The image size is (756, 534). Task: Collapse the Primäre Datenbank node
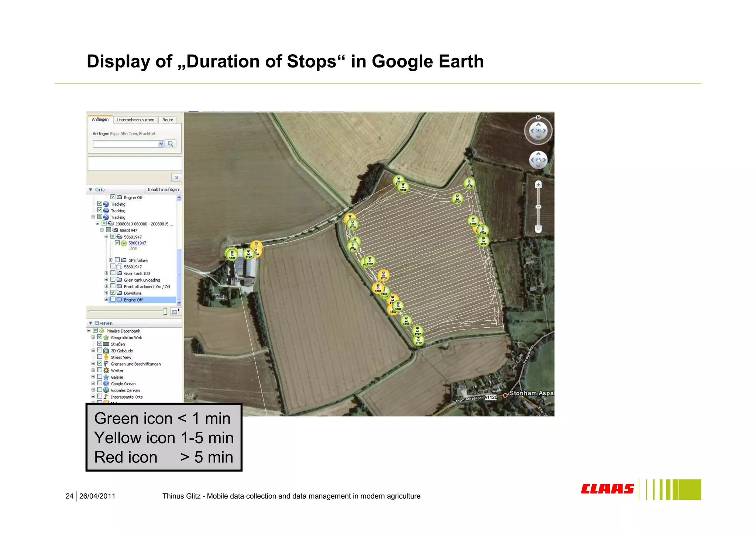(x=89, y=331)
